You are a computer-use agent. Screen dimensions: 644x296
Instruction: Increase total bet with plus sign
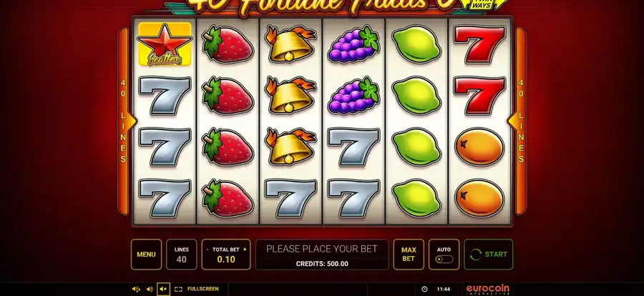pos(245,250)
